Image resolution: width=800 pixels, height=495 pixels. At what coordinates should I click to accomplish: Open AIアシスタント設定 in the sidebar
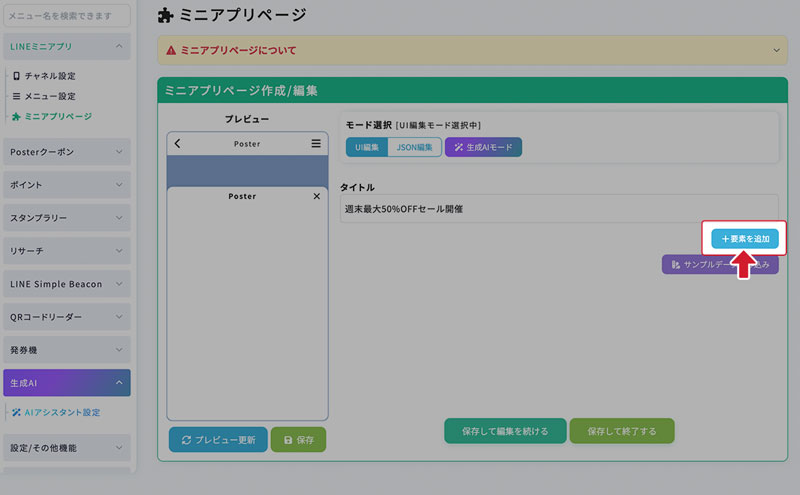(x=62, y=412)
